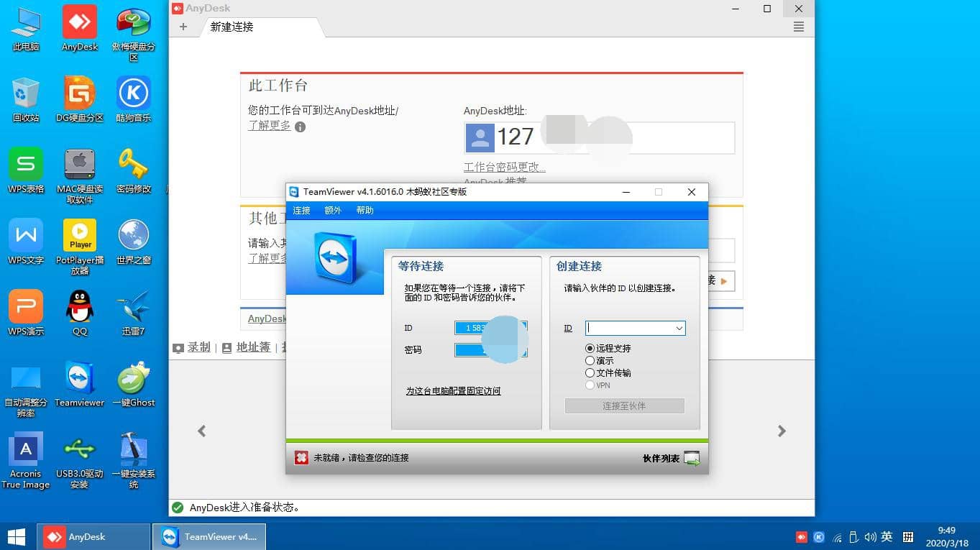Screen dimensions: 980x550
Task: Open the 连接 menu in TeamViewer
Action: coord(301,211)
